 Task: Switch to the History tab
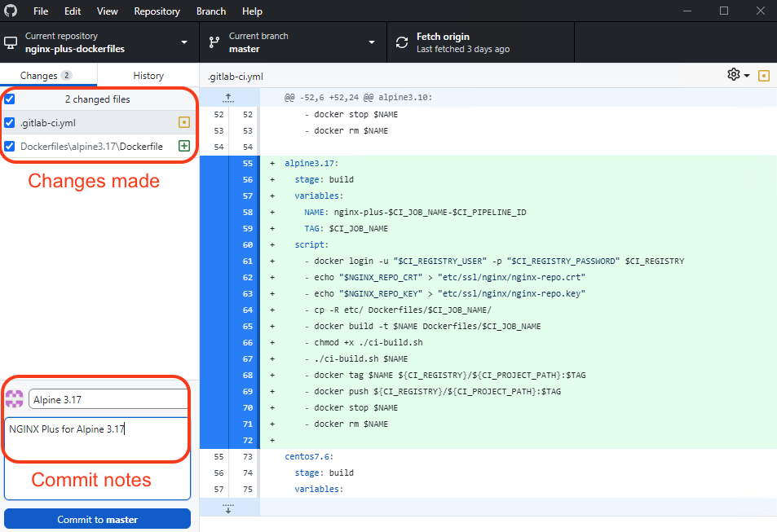148,75
